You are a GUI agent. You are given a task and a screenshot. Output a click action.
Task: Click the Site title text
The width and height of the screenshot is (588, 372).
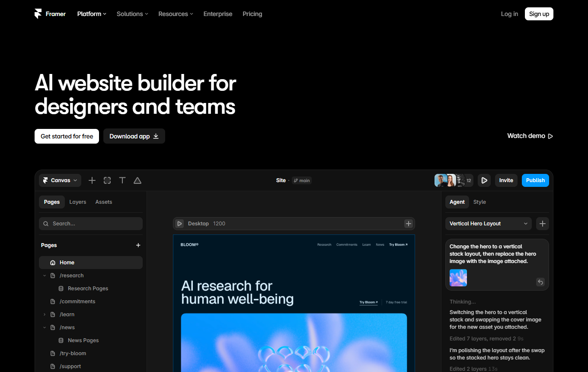(281, 180)
